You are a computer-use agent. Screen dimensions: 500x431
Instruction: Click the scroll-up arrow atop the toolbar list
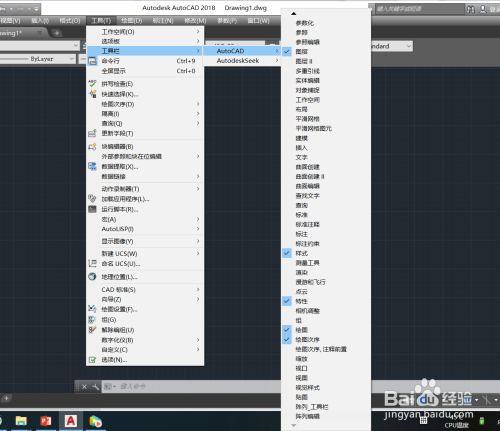[293, 14]
